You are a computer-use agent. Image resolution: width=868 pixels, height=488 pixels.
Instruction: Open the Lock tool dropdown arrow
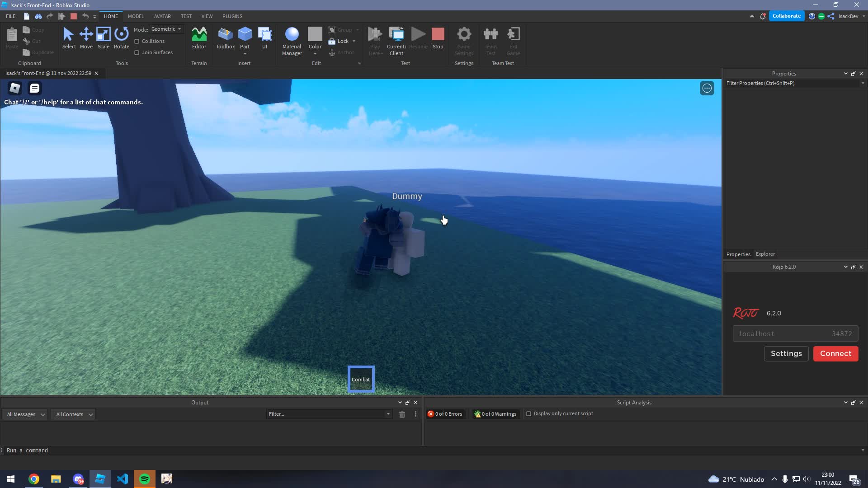click(x=354, y=41)
